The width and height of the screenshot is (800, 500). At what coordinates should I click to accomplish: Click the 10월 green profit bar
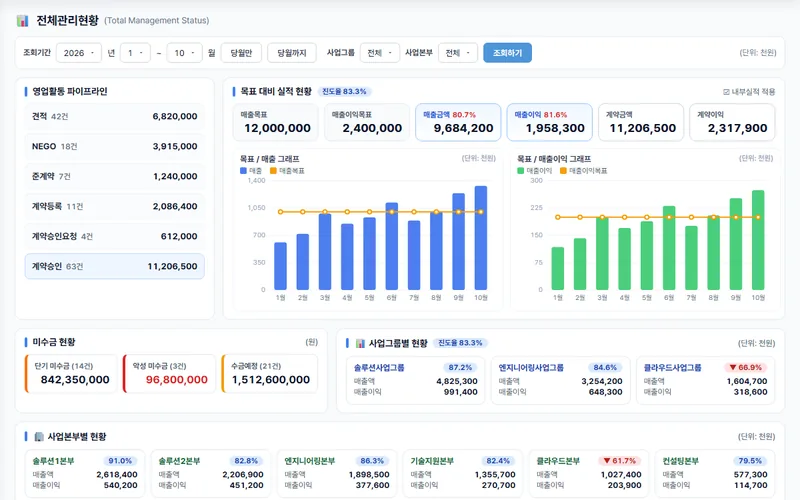758,240
